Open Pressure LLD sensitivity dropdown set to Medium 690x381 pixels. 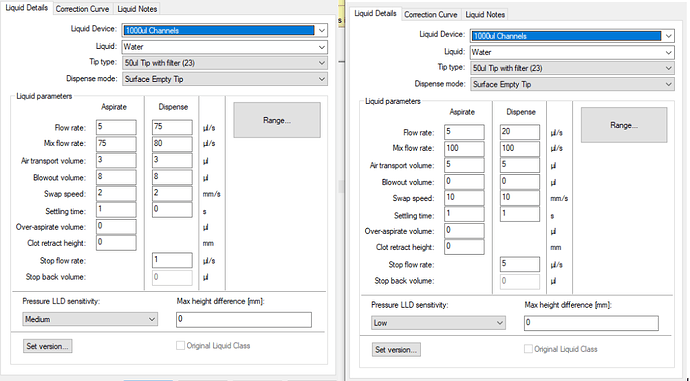[x=90, y=319]
